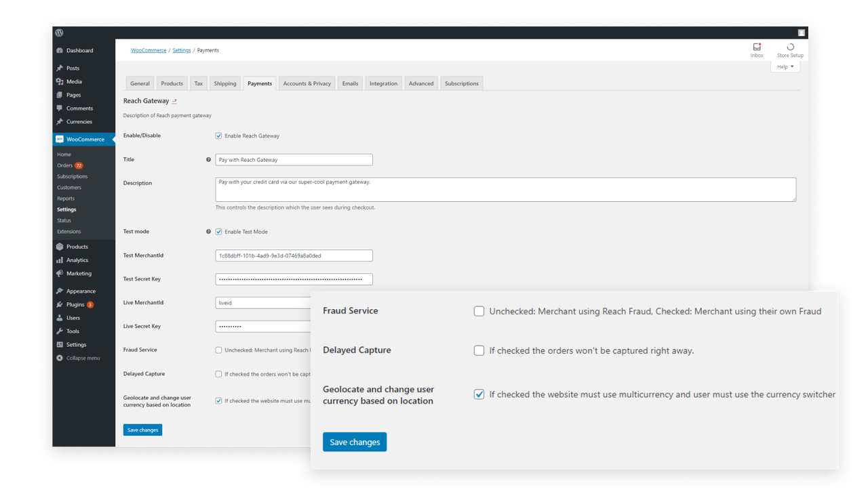
Task: Click the Test MerchantId field
Action: [294, 255]
